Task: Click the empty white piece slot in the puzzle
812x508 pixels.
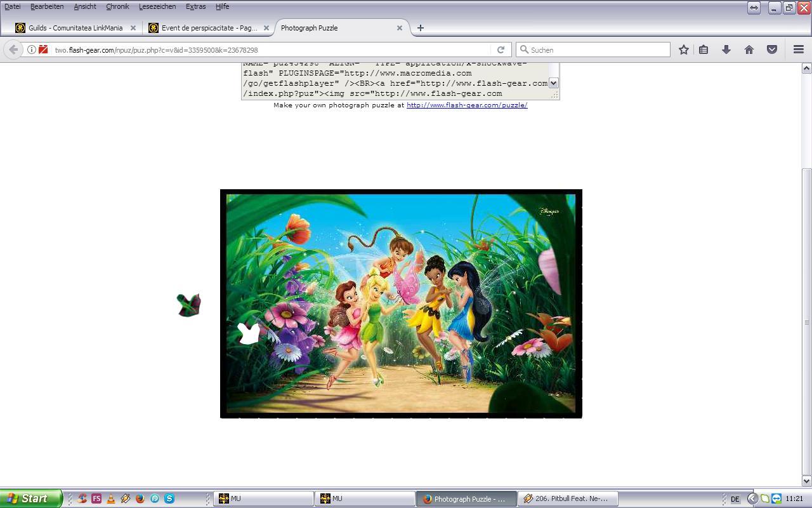Action: 249,333
